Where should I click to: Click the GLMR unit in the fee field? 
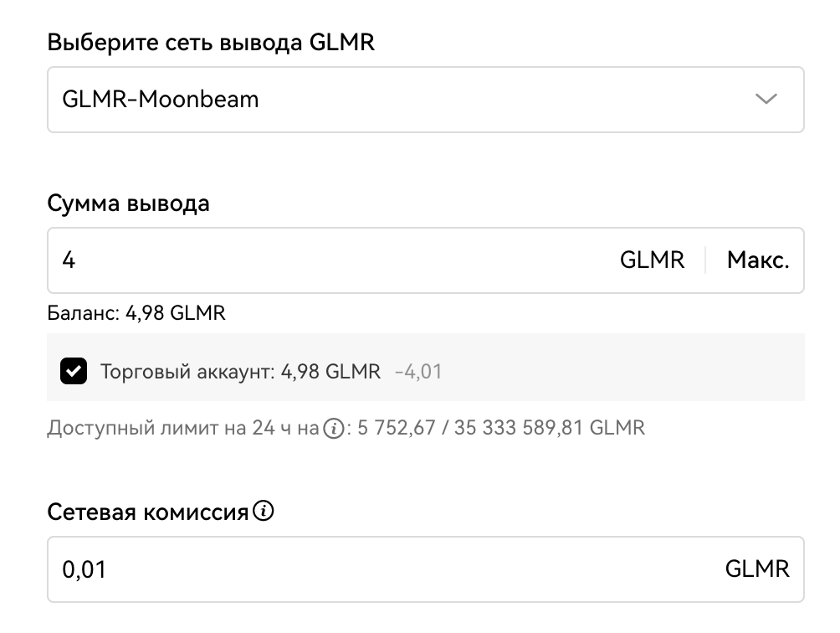point(757,569)
